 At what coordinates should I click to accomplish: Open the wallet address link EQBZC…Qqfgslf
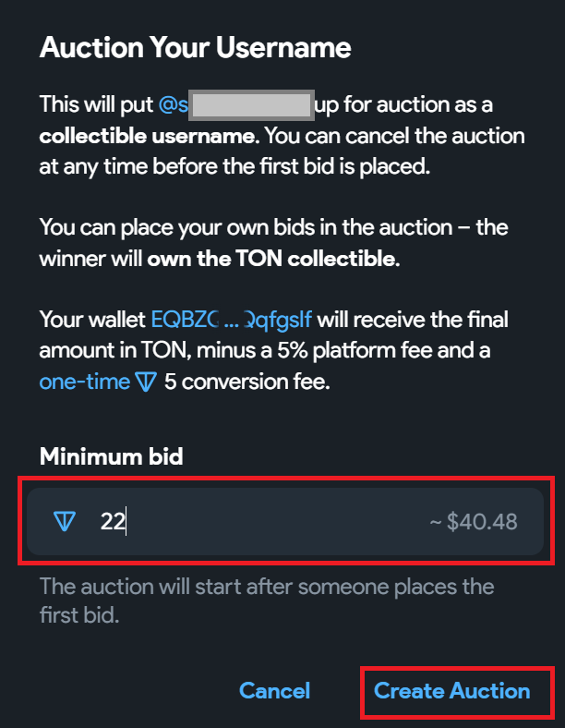231,321
